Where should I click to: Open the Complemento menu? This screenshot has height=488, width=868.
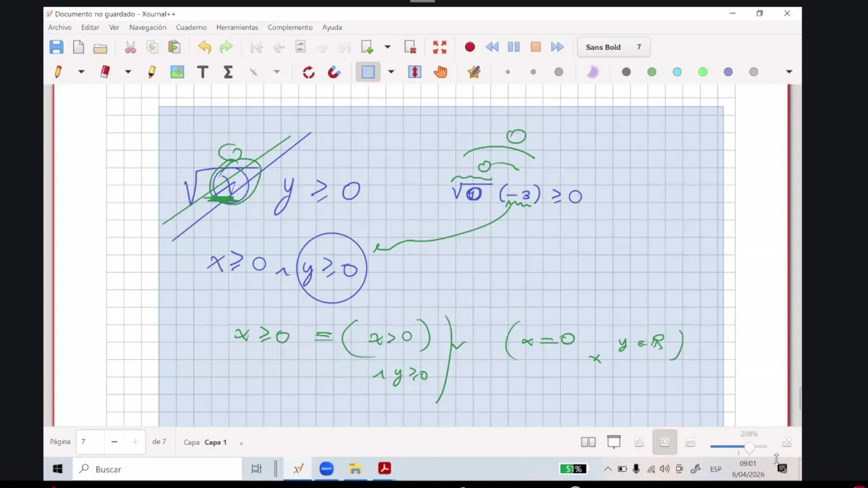290,27
